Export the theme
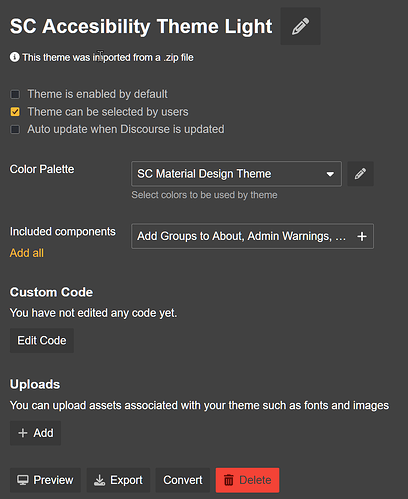Image resolution: width=408 pixels, height=499 pixels. 118,480
